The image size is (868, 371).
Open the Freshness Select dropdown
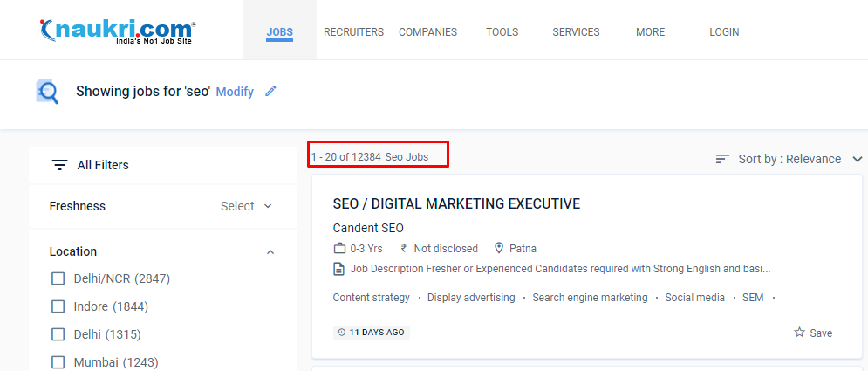coord(246,206)
